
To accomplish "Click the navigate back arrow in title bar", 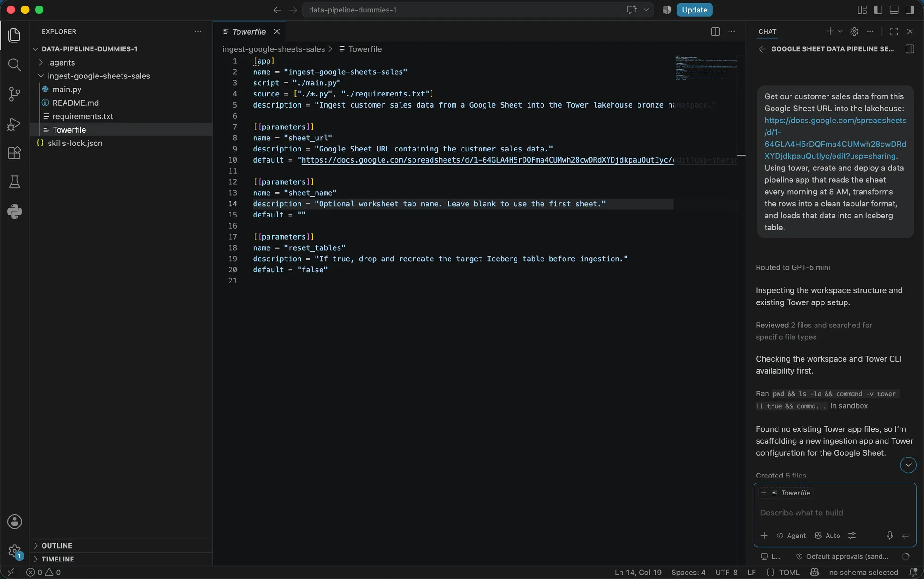I will point(277,10).
